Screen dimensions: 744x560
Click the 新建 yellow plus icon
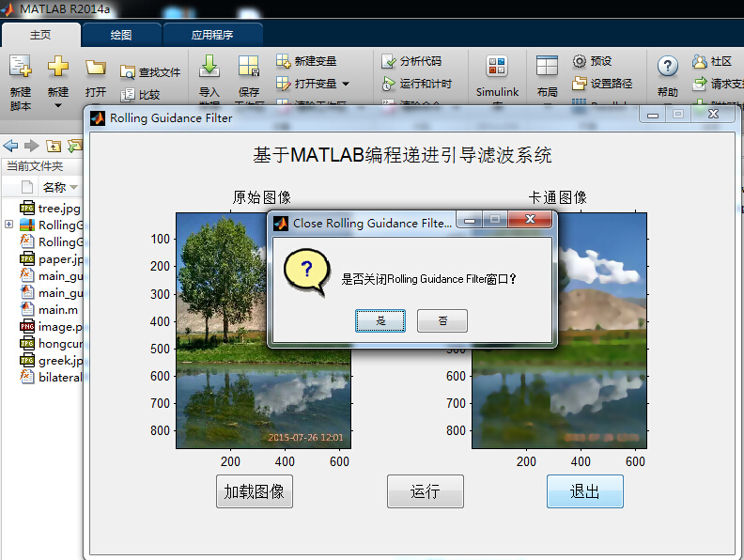[x=58, y=66]
